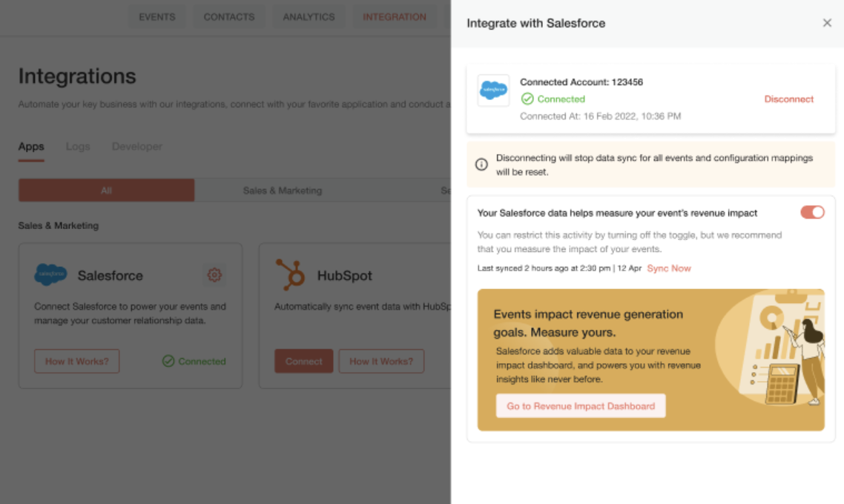The height and width of the screenshot is (504, 844).
Task: Click Sync Now link
Action: click(668, 268)
